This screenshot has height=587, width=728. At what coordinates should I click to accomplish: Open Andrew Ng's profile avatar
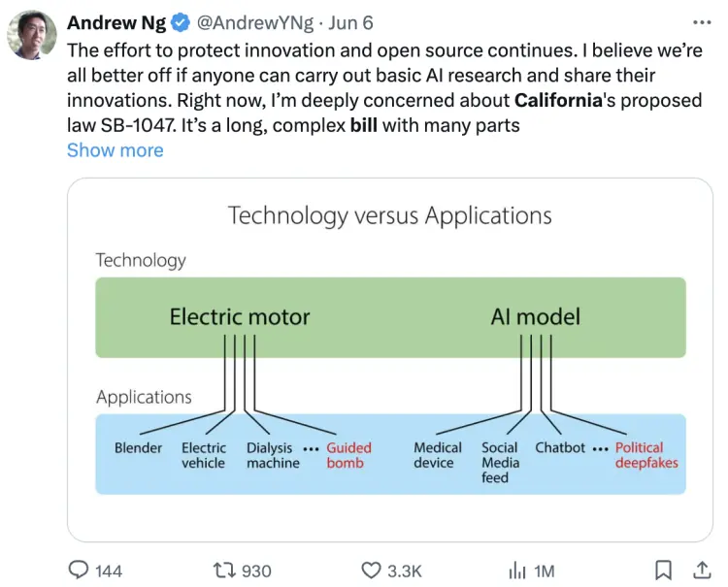coord(32,36)
